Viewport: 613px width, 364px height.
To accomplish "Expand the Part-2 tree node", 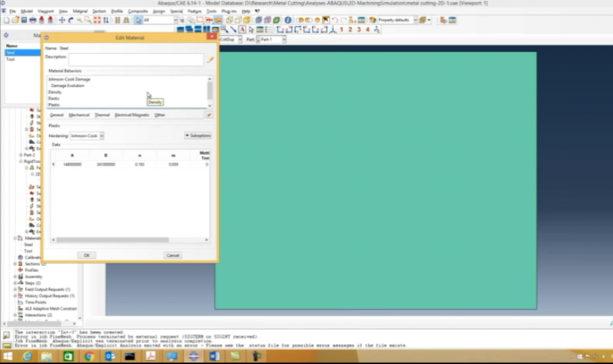I will click(20, 155).
